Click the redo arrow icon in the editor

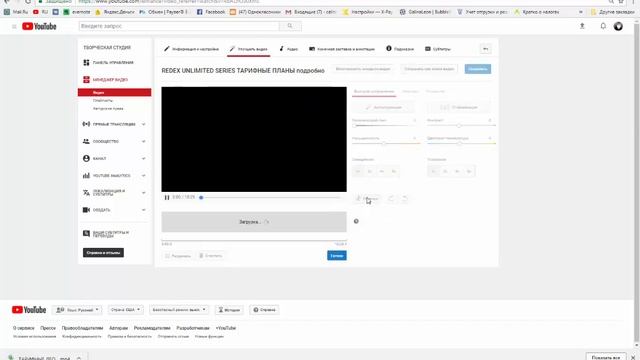coord(404,198)
